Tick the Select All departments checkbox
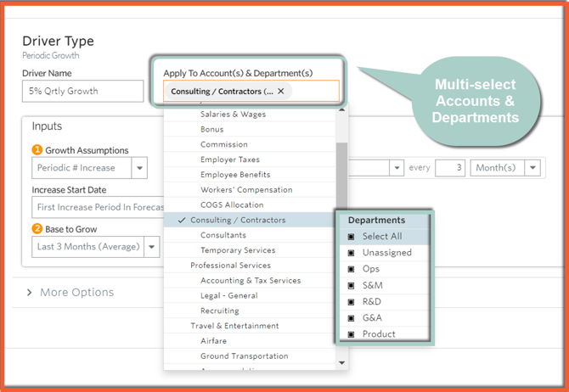This screenshot has height=392, width=569. point(352,237)
